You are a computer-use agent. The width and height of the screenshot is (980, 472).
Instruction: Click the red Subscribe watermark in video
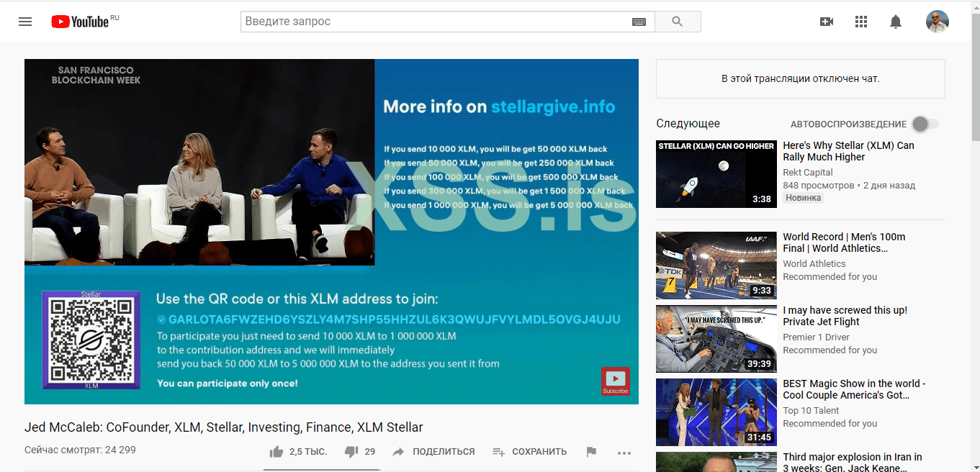(616, 381)
